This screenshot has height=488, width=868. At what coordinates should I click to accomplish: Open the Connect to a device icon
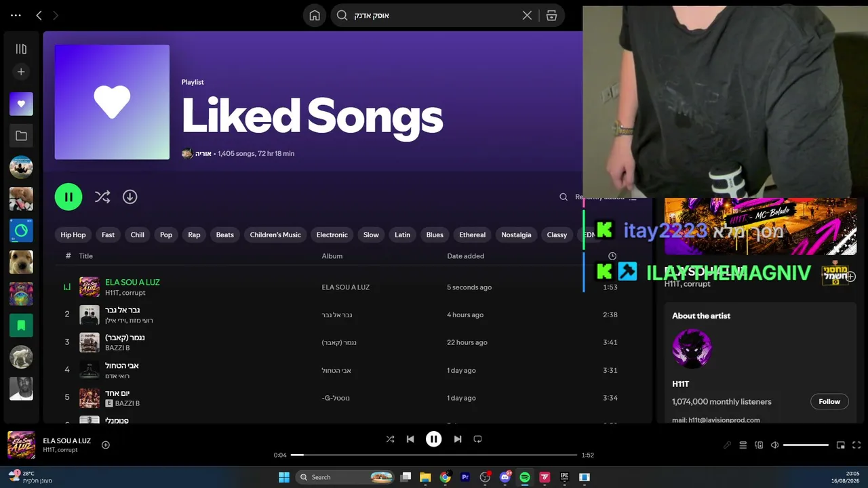[x=759, y=445]
